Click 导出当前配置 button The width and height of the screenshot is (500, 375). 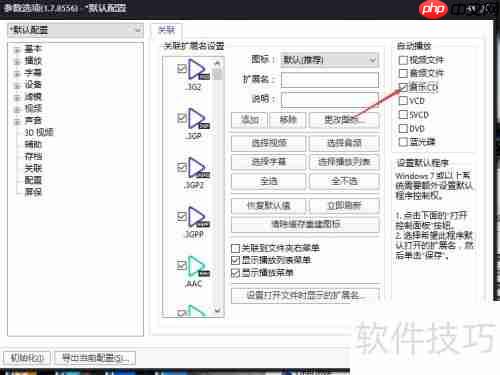pos(95,358)
